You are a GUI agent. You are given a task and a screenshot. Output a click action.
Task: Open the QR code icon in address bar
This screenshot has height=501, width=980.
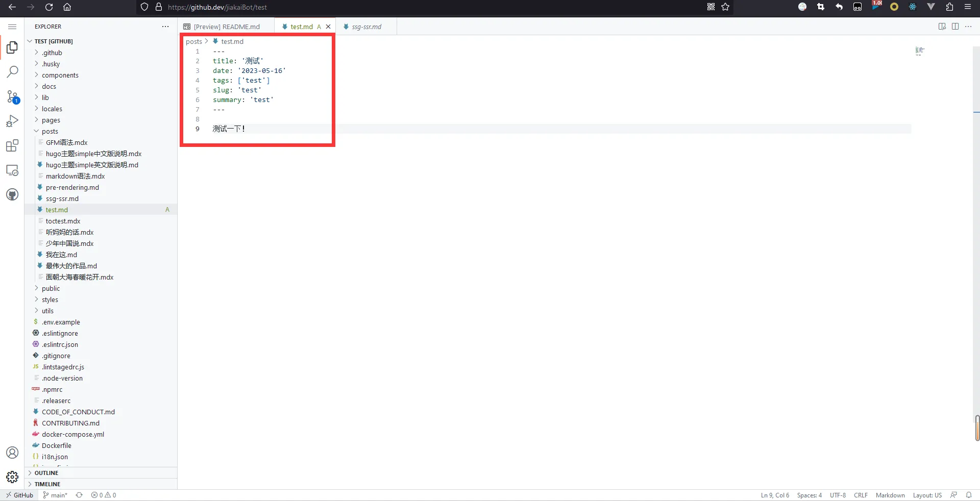pos(711,7)
